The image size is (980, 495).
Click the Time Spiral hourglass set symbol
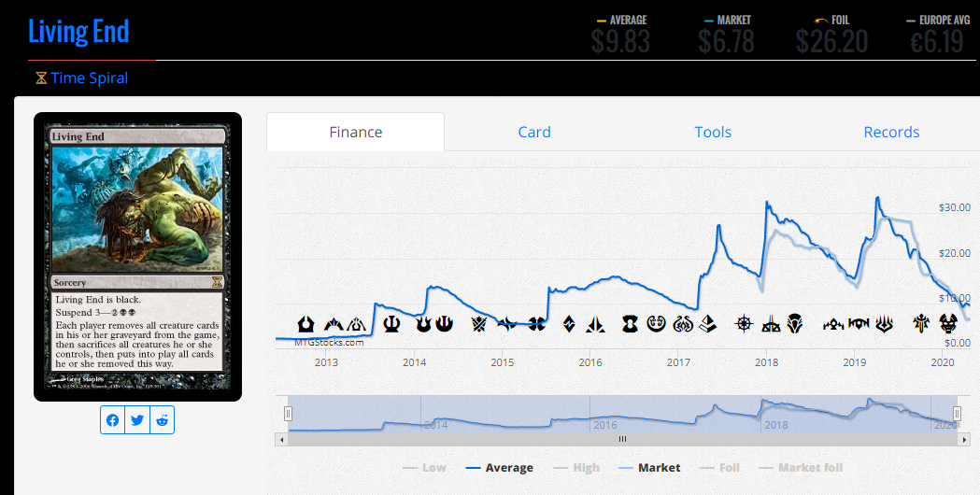[x=41, y=78]
